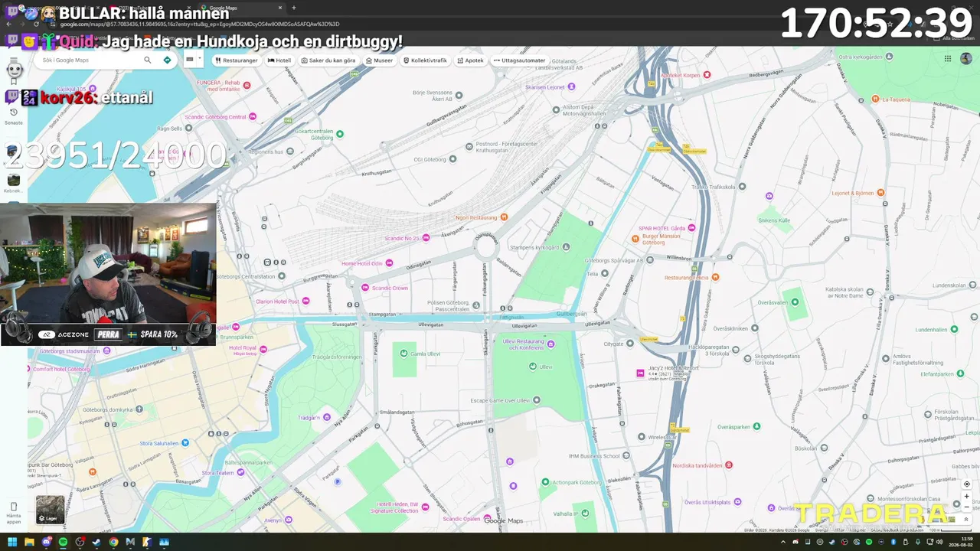Filter map by Apotek

[x=471, y=60]
